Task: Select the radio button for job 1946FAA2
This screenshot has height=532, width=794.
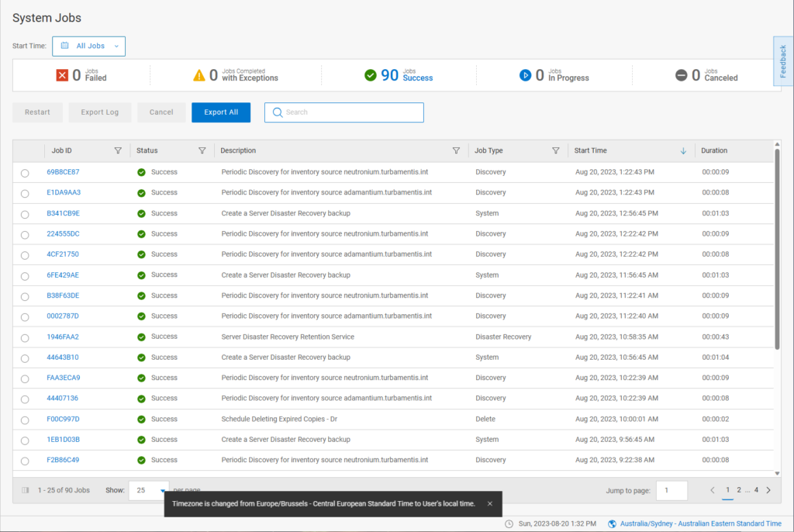Action: [x=25, y=336]
